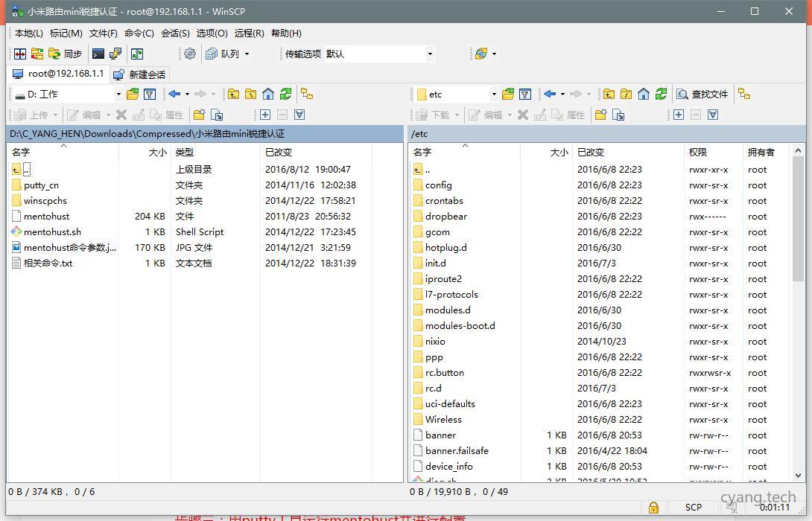Open the 会话(S) menu
Image resolution: width=812 pixels, height=521 pixels.
pos(174,33)
